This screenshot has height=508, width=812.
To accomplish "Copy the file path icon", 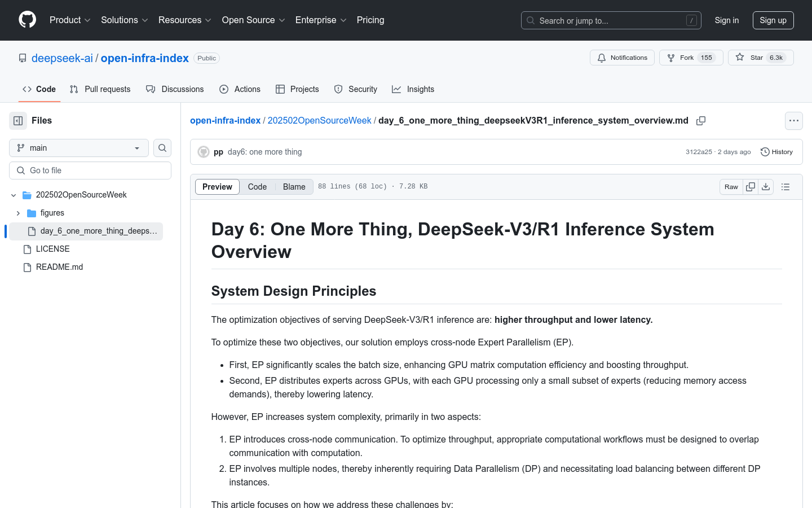I will pyautogui.click(x=701, y=121).
